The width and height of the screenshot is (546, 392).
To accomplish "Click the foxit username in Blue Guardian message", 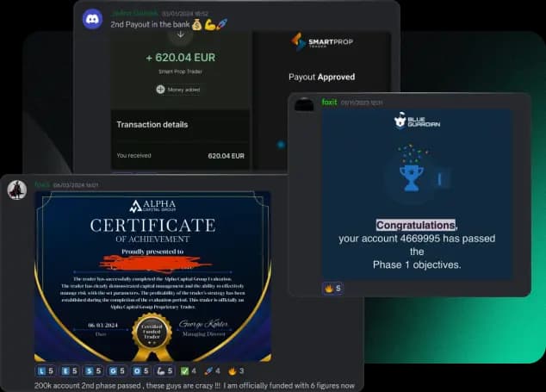I will point(329,103).
